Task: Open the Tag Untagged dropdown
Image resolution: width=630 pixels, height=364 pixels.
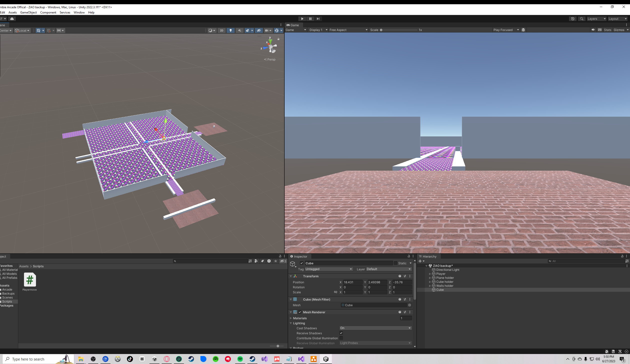Action: [x=329, y=269]
